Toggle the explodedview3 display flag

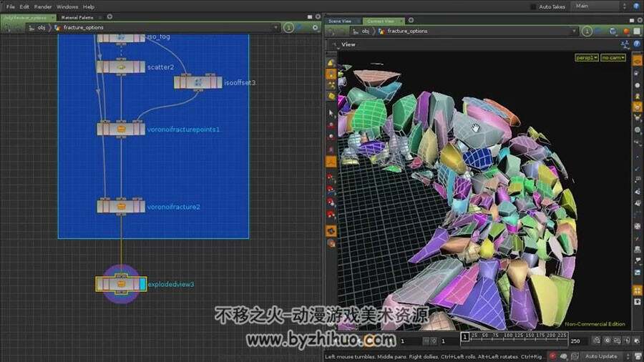pyautogui.click(x=142, y=284)
